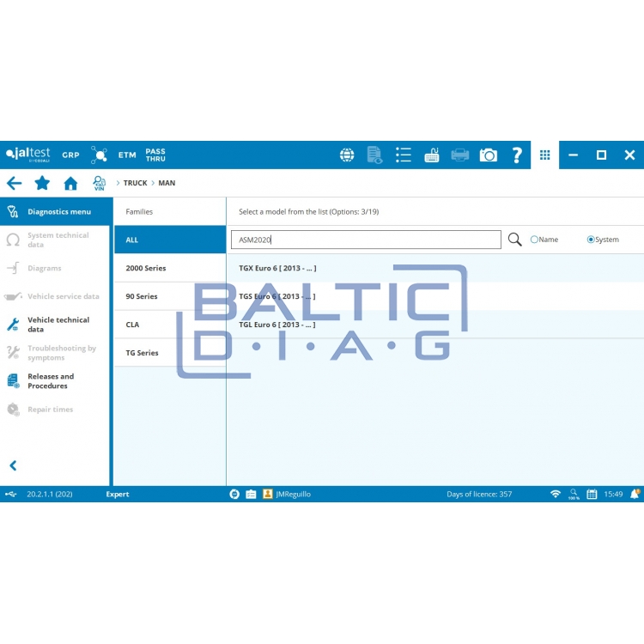Click the Expert mode label
The width and height of the screenshot is (644, 644).
[x=118, y=494]
